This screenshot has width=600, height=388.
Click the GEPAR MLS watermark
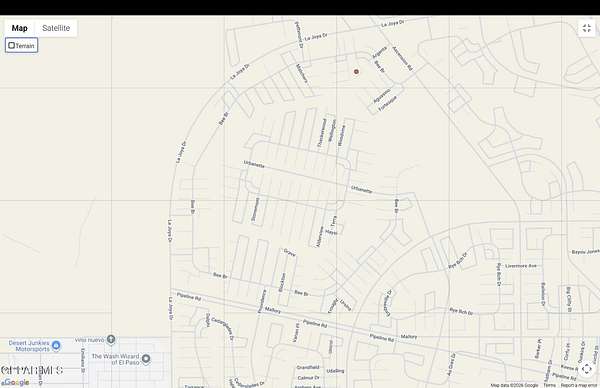coord(32,370)
